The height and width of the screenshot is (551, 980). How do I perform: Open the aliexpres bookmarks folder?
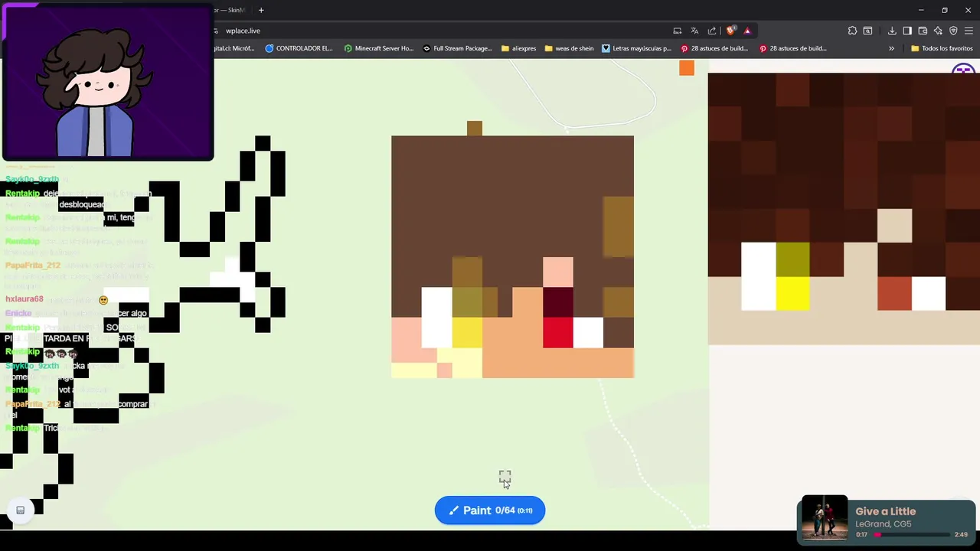[518, 48]
